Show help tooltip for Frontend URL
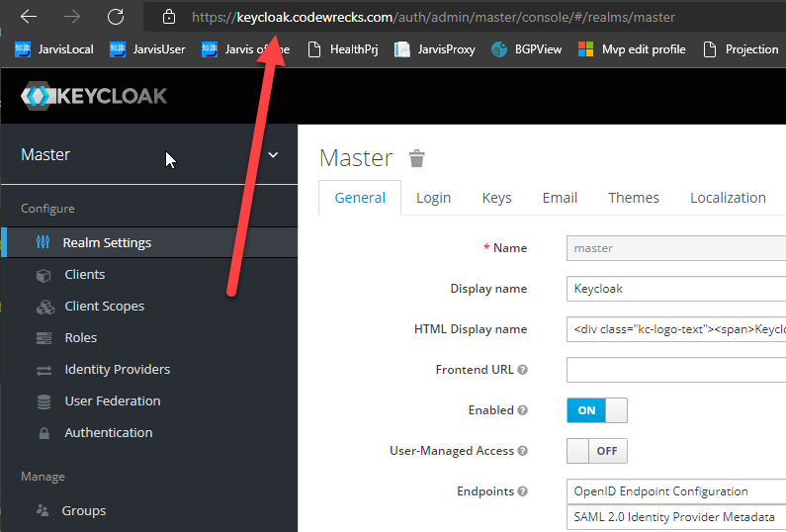 [522, 370]
